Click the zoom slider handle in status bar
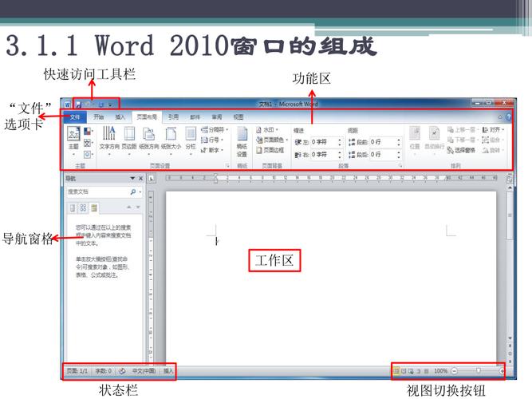The width and height of the screenshot is (532, 399). (478, 371)
